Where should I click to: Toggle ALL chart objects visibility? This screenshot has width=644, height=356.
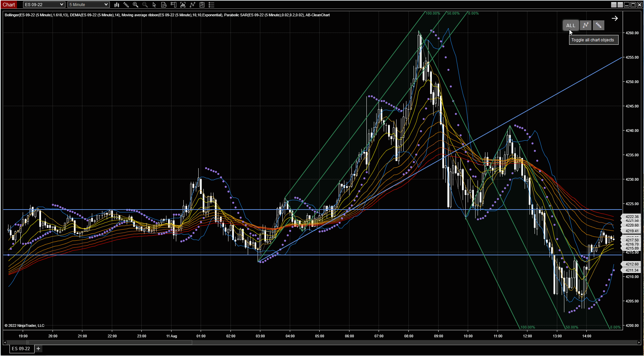click(x=570, y=25)
